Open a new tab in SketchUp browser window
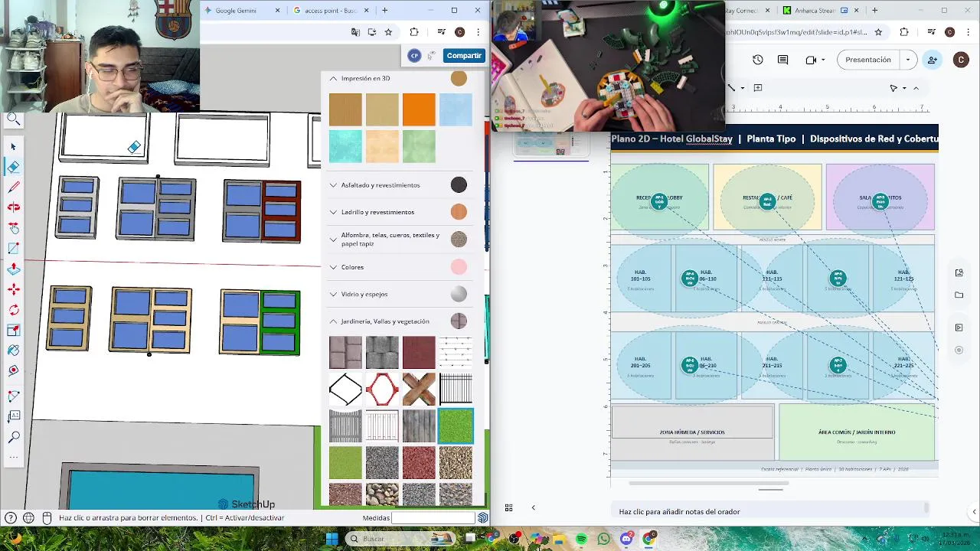The width and height of the screenshot is (980, 551). (384, 11)
